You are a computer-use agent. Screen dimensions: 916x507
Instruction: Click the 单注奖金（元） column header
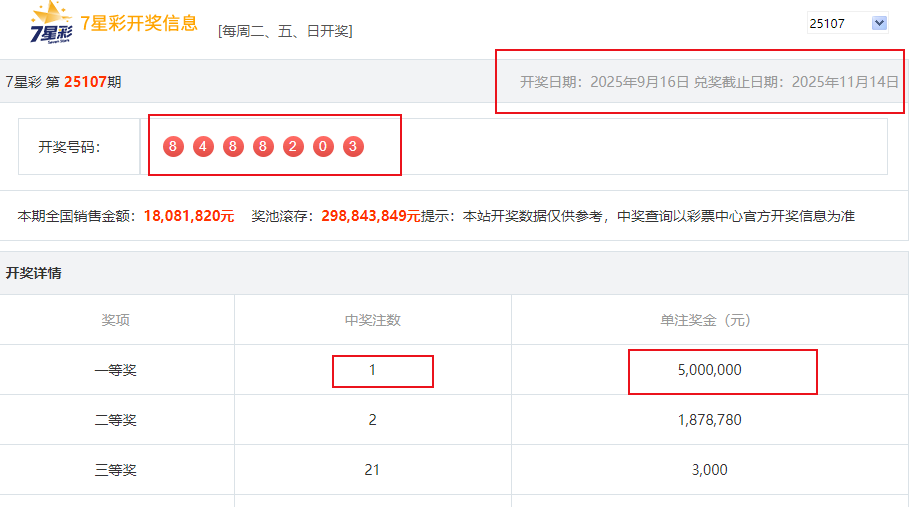709,320
